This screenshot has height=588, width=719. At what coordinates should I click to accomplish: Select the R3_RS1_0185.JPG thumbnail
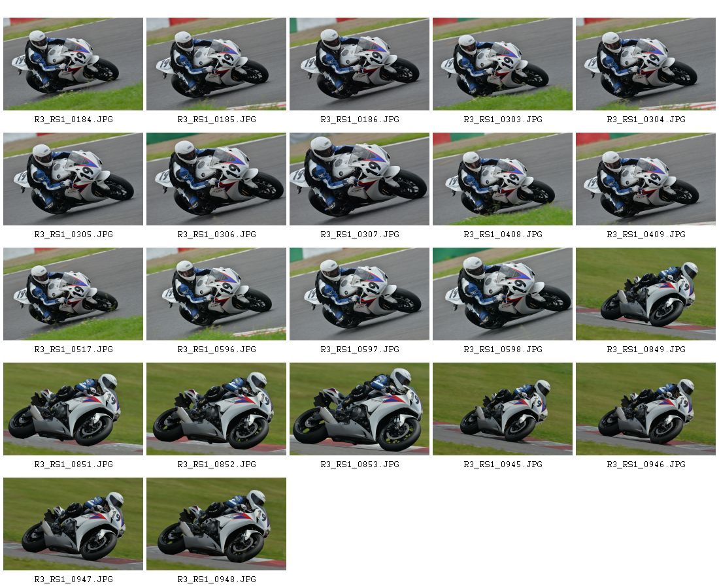point(216,64)
